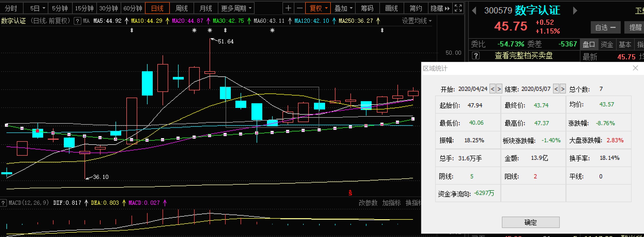Click the 36.10 low price label
Screen dimensions: 644x237
101,177
